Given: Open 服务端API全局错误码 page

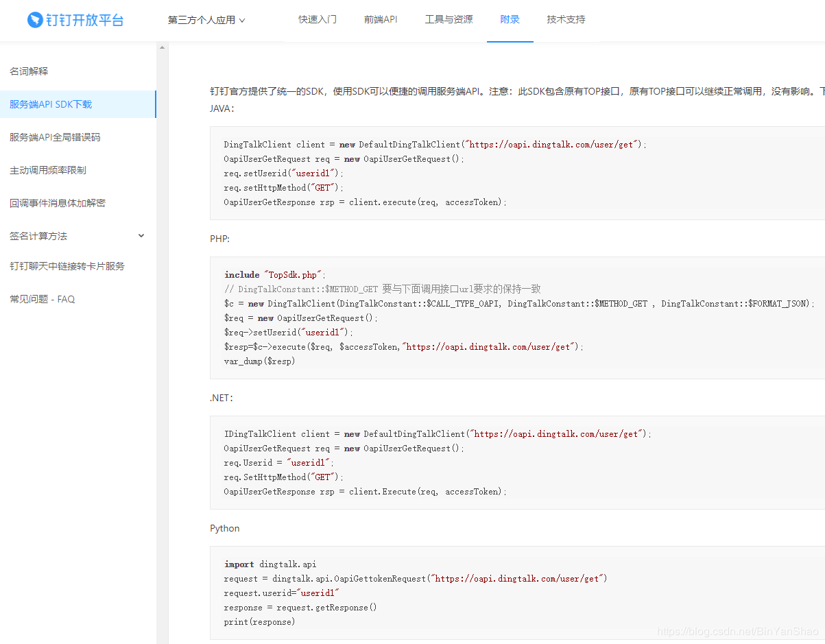Looking at the screenshot, I should (55, 137).
